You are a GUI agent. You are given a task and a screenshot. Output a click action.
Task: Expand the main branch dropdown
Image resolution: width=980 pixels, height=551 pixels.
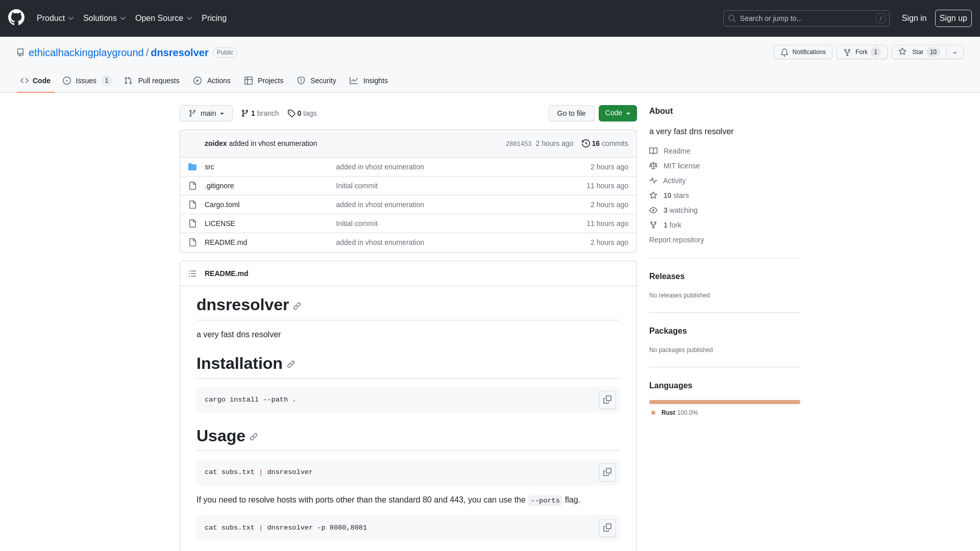pos(206,113)
